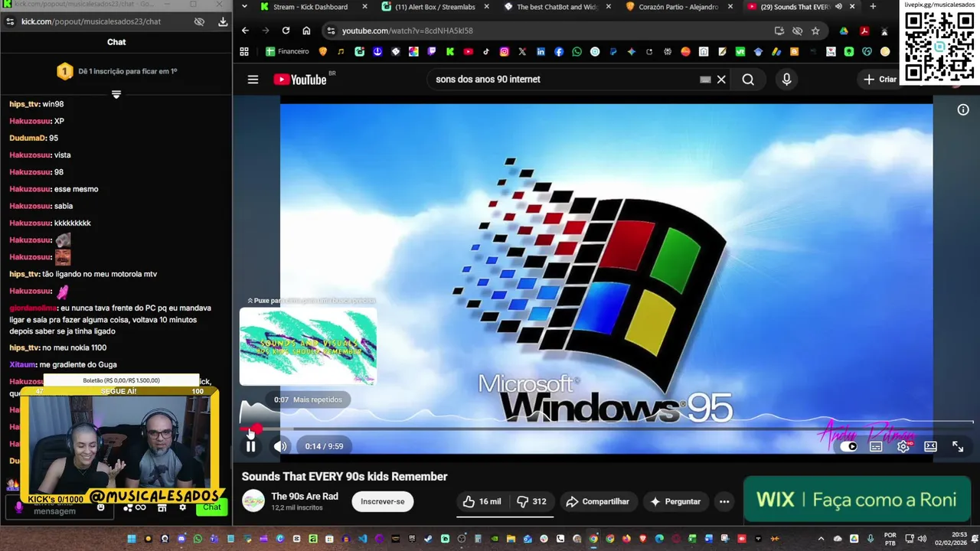980x551 pixels.
Task: Click the Criar button
Action: click(880, 79)
